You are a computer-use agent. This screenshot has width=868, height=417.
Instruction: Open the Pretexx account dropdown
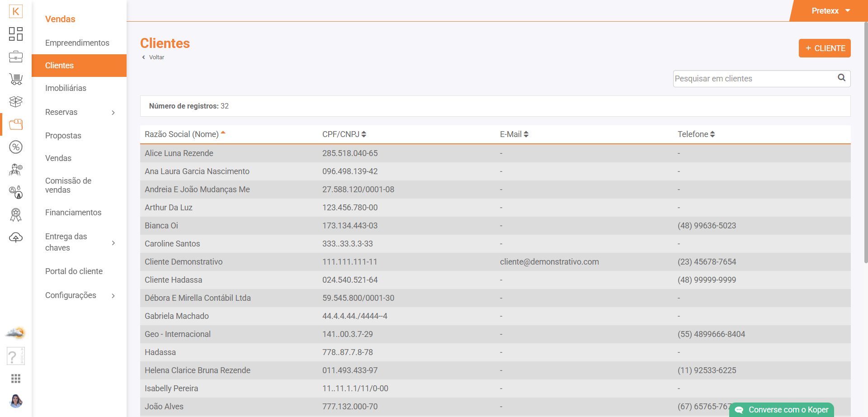pyautogui.click(x=830, y=11)
